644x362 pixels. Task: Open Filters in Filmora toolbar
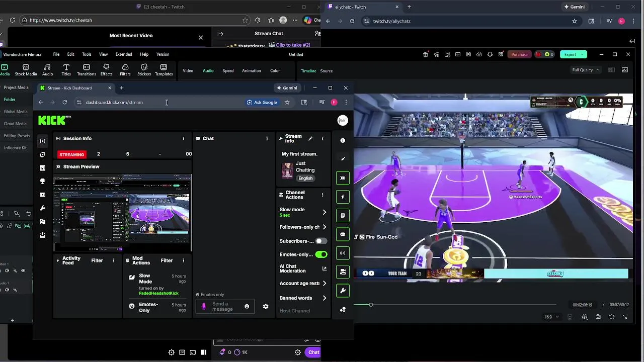coord(125,70)
